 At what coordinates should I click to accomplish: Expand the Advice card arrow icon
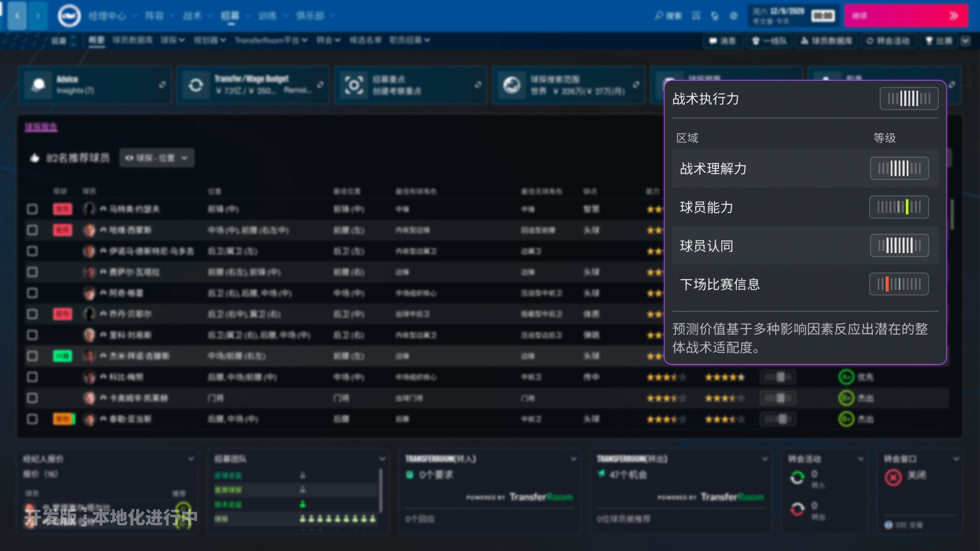[163, 84]
